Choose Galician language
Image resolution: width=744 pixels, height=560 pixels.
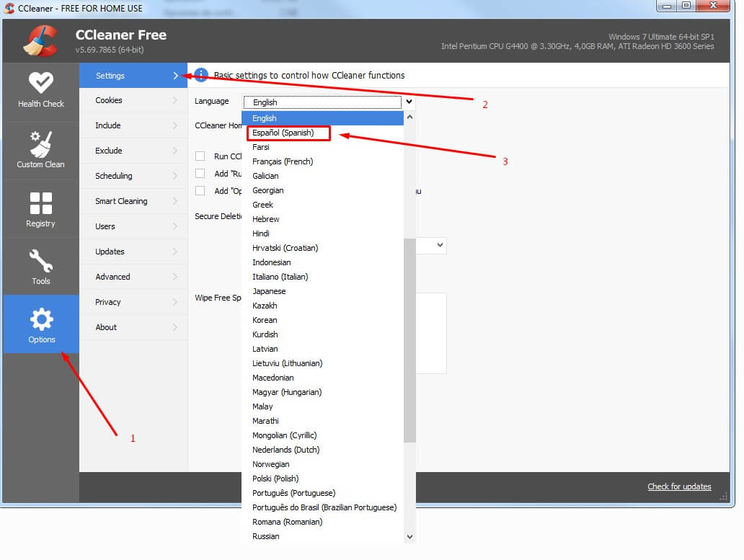[x=323, y=176]
